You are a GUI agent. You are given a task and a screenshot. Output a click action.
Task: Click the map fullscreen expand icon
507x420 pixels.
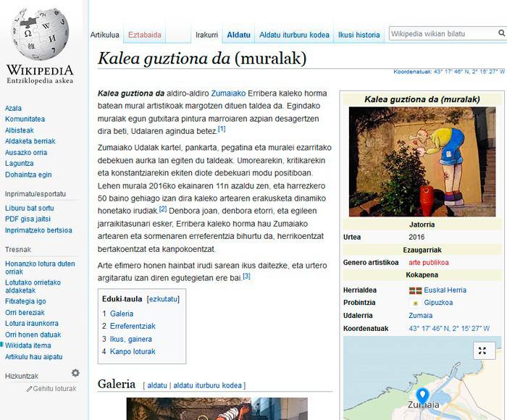coord(482,350)
